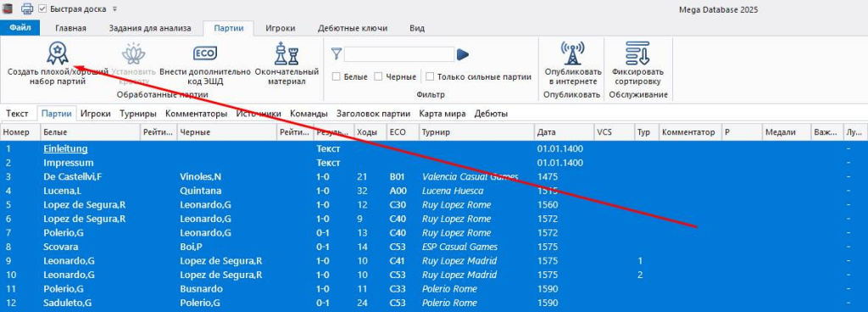Open the Турниры list tab
The height and width of the screenshot is (312, 868).
[x=138, y=114]
